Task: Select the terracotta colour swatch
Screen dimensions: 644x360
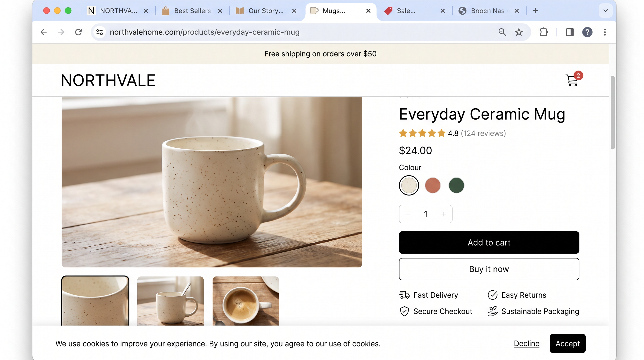Action: point(432,185)
